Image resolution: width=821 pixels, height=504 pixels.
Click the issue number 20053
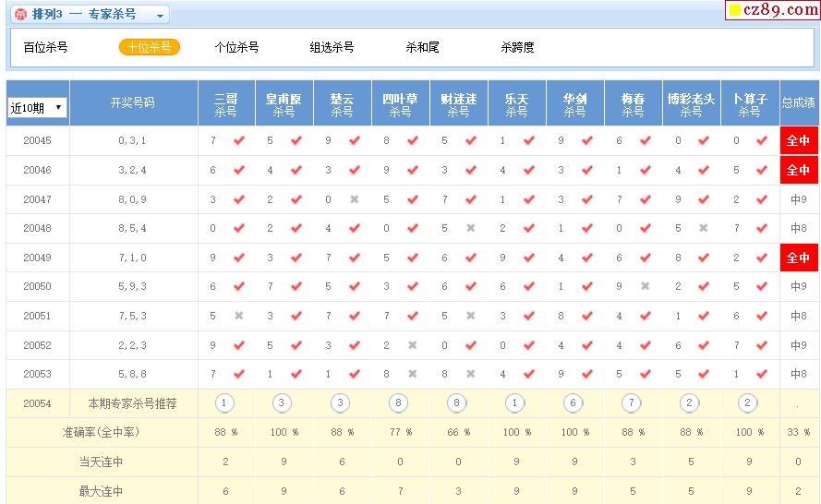[x=37, y=374]
